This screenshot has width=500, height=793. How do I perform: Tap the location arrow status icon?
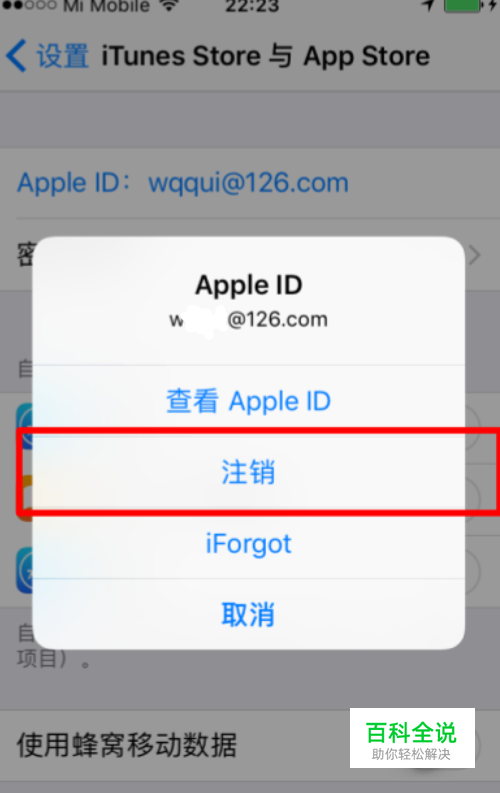[428, 5]
